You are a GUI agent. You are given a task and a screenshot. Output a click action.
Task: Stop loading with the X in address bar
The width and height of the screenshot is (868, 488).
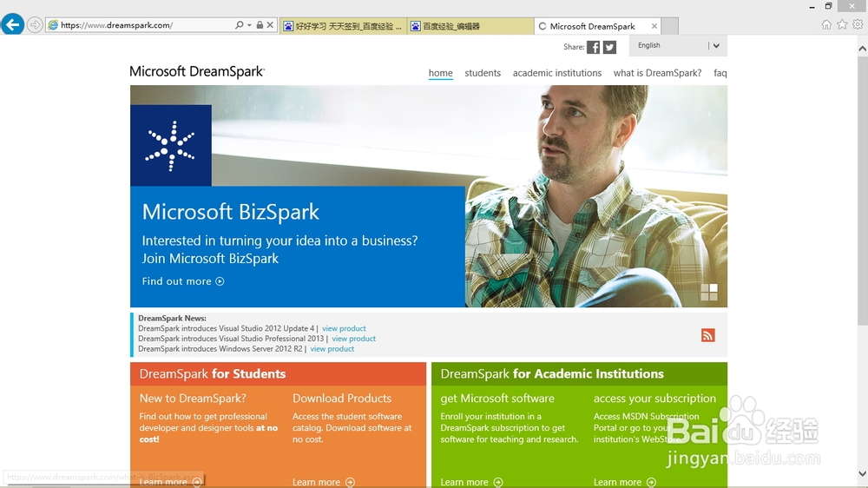tap(270, 25)
